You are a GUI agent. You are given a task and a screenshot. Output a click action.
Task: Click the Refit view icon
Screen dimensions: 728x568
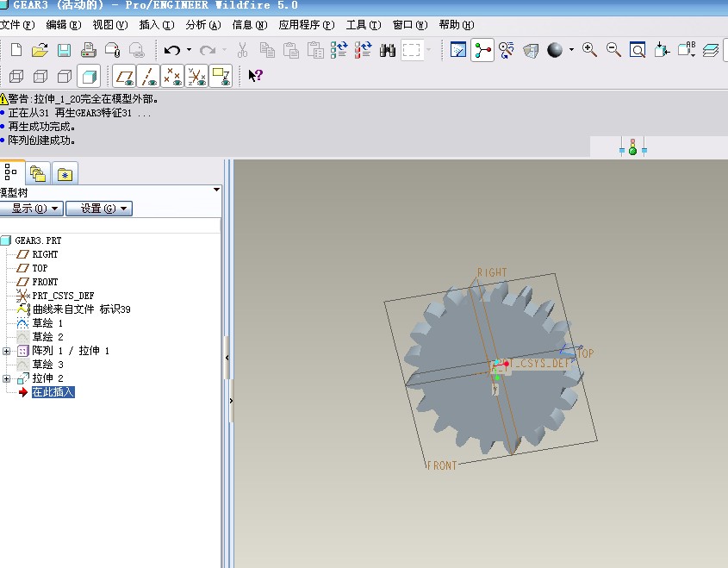(x=638, y=50)
